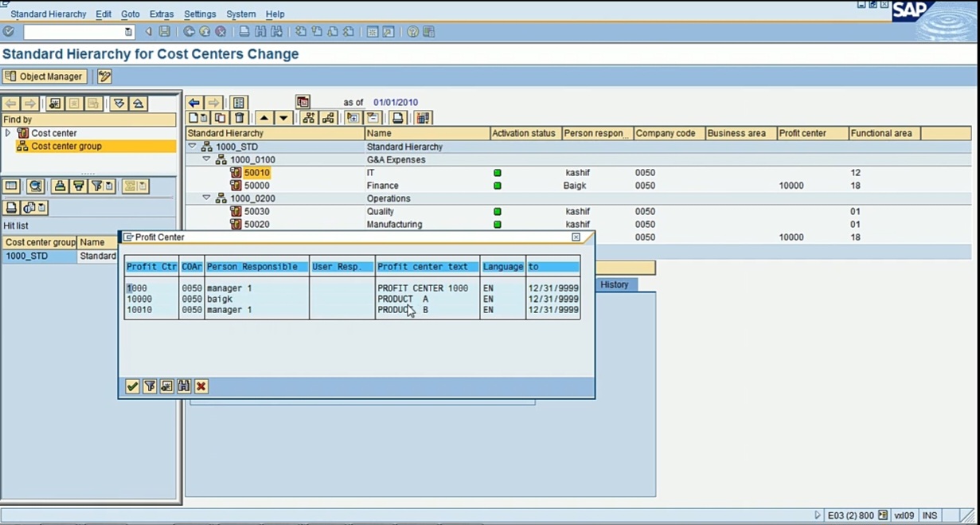The width and height of the screenshot is (980, 525).
Task: Select cost center 50000 Finance row
Action: pyautogui.click(x=578, y=186)
